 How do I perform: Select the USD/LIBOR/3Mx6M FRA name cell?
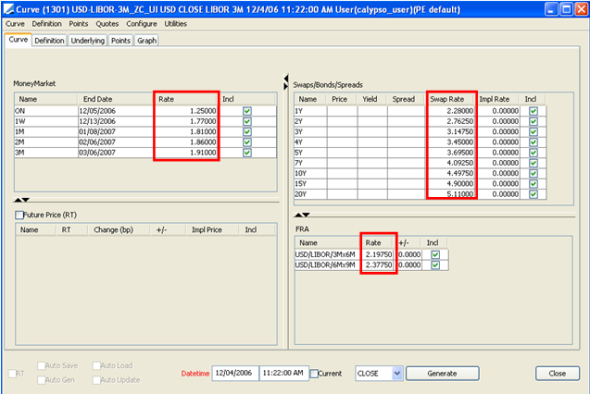(x=327, y=255)
